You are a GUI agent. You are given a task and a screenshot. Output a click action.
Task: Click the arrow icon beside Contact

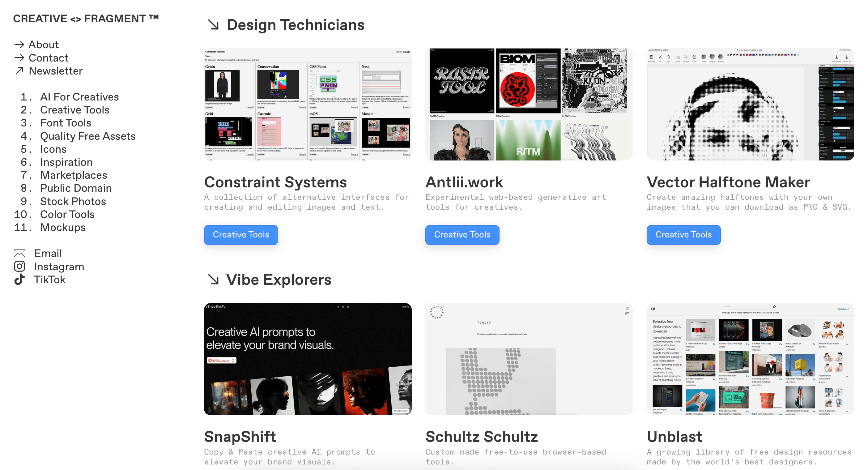[19, 58]
